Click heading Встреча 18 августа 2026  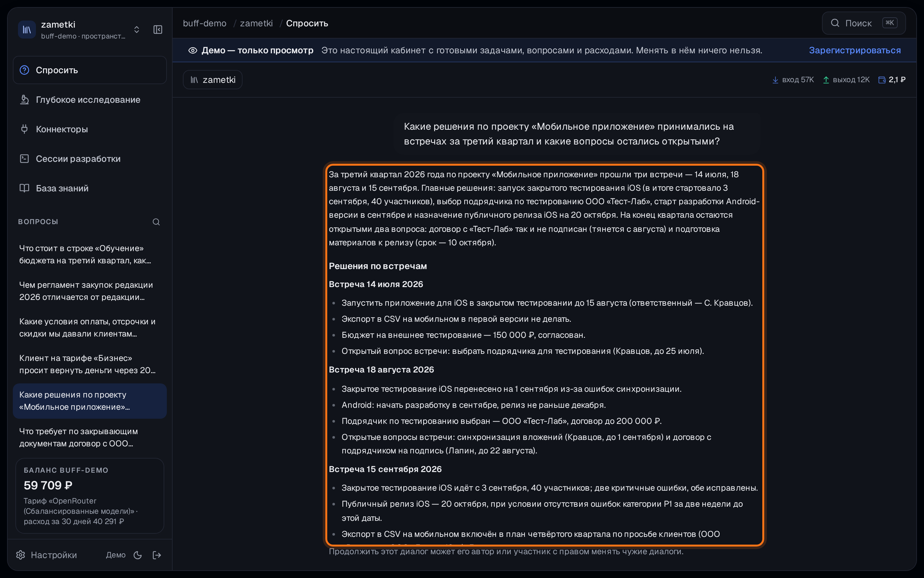(x=381, y=369)
